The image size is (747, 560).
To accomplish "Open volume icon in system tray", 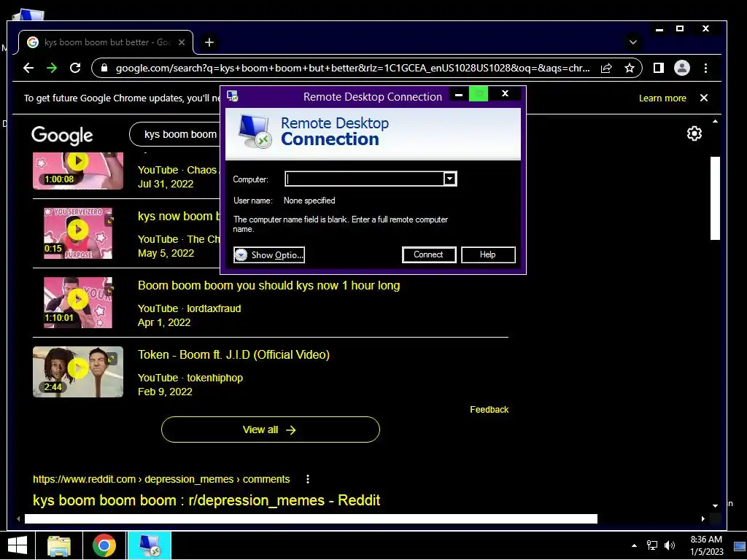I will [670, 545].
